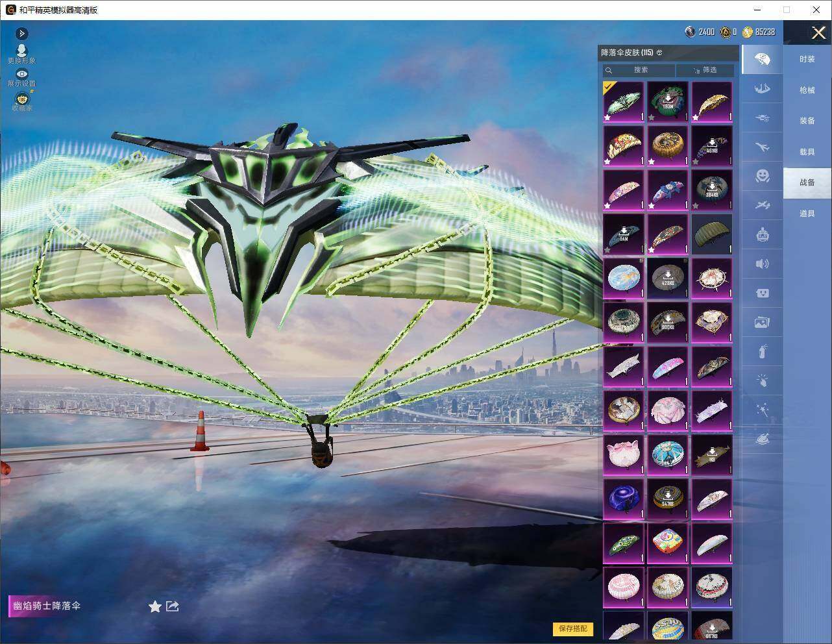Click the 保存搭配 button
832x644 pixels.
click(x=572, y=628)
